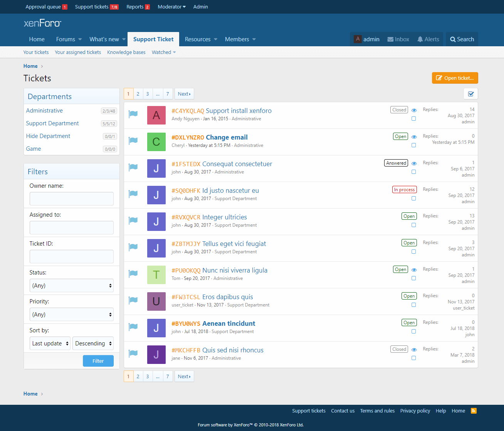
Task: Open the Resources navigation tab
Action: tap(198, 39)
